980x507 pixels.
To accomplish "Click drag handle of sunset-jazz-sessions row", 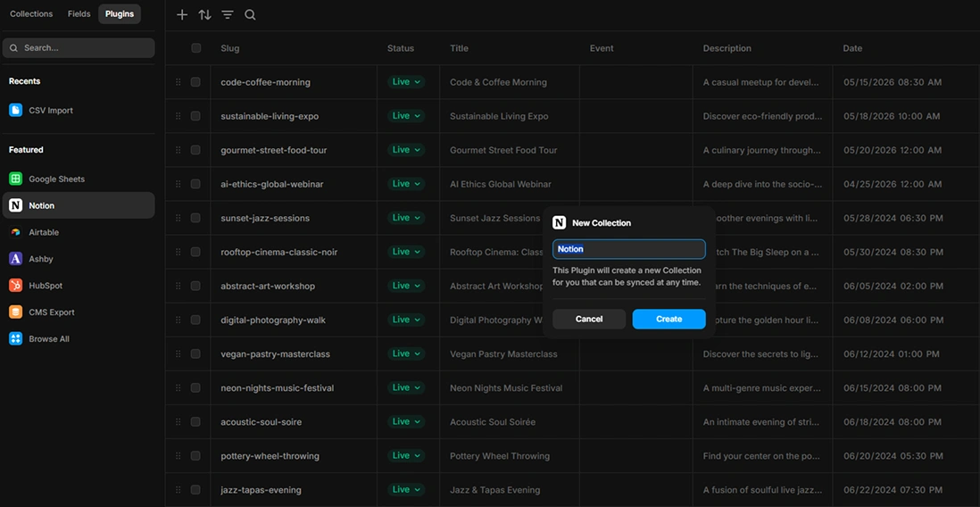I will point(179,218).
